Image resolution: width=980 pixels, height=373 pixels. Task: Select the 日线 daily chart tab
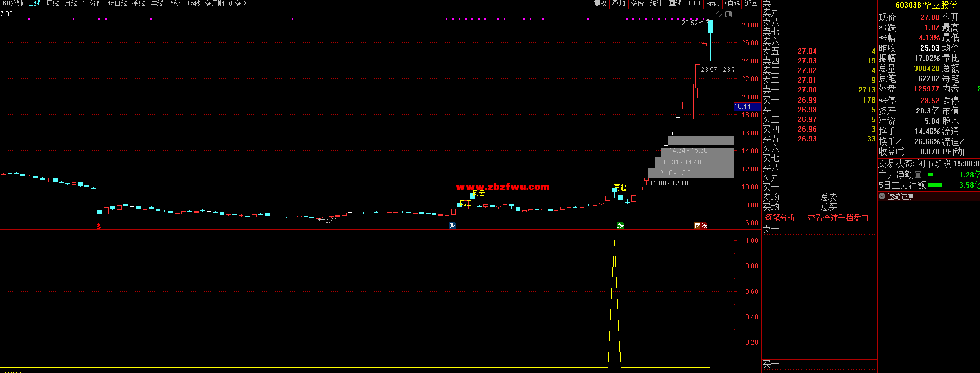point(34,4)
